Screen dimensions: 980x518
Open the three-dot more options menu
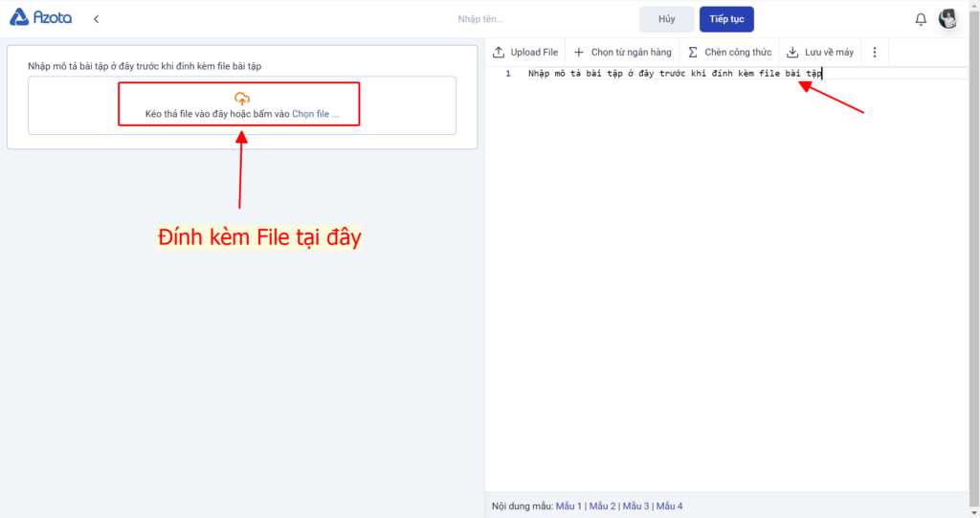click(875, 52)
